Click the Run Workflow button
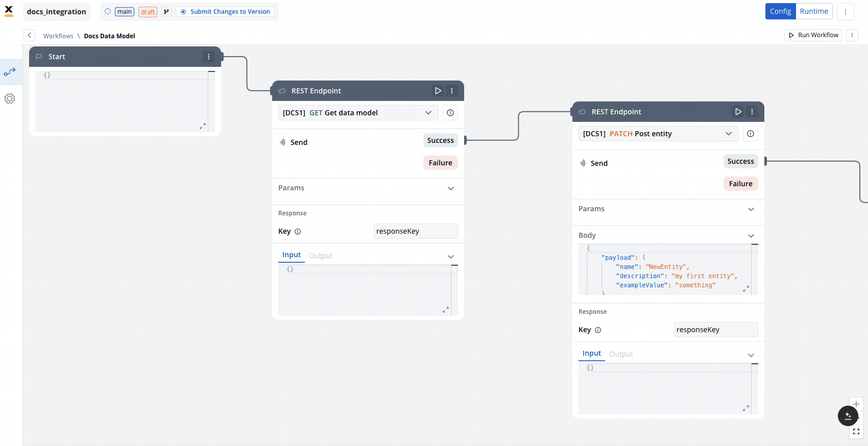This screenshot has height=446, width=868. [813, 35]
